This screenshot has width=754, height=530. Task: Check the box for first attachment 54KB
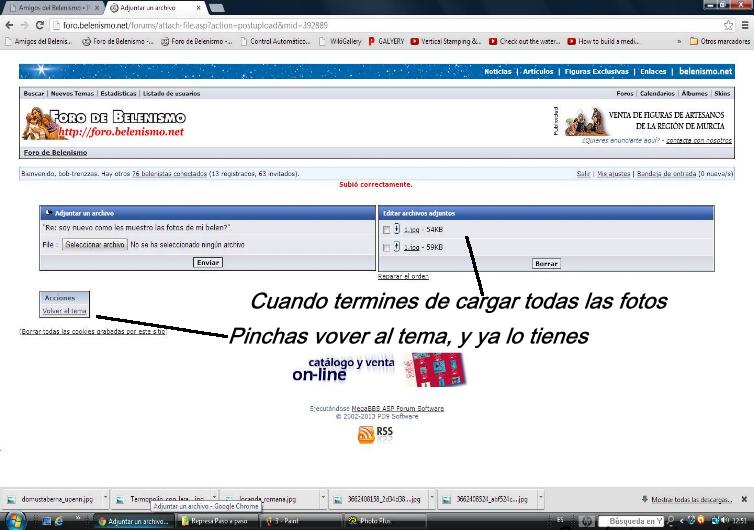click(x=386, y=229)
